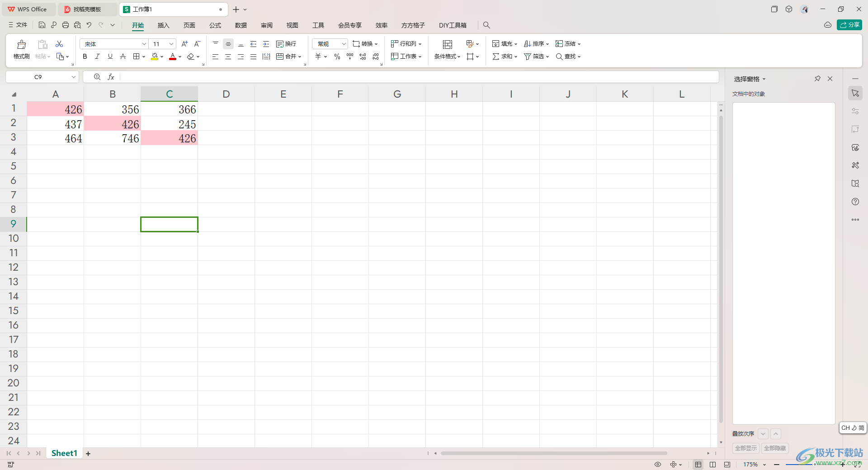Click the Fill (填充) button
The width and height of the screenshot is (868, 470).
(505, 44)
